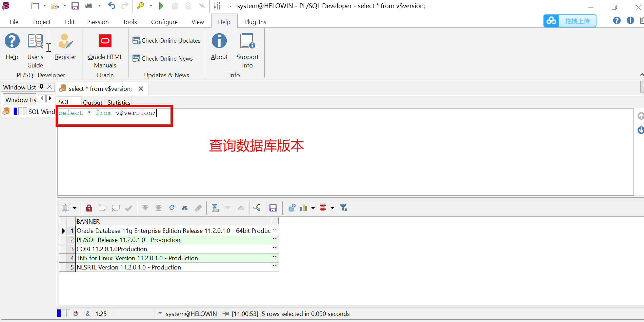Click the Fetch last page icon
The height and width of the screenshot is (322, 644).
[x=158, y=208]
